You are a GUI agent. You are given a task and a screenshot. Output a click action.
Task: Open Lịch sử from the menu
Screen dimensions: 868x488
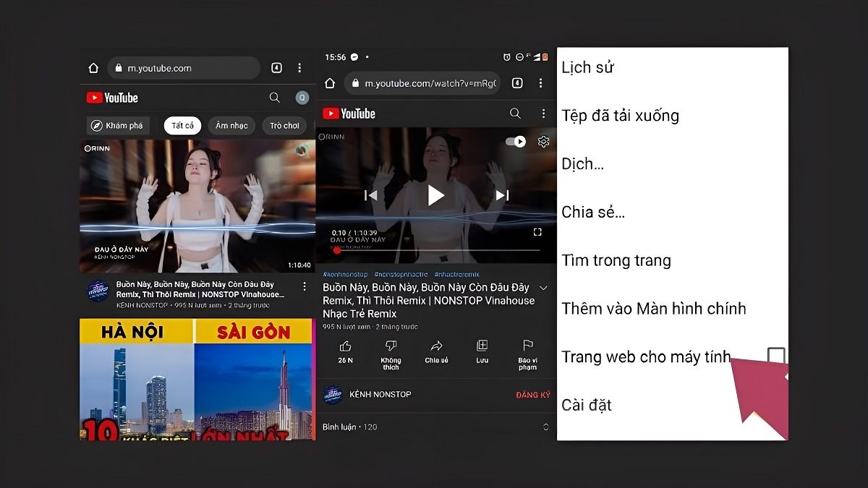[587, 68]
